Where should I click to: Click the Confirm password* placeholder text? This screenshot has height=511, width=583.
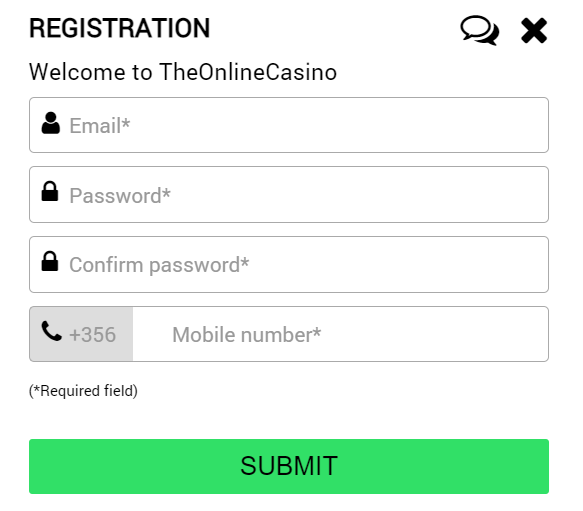pos(159,265)
